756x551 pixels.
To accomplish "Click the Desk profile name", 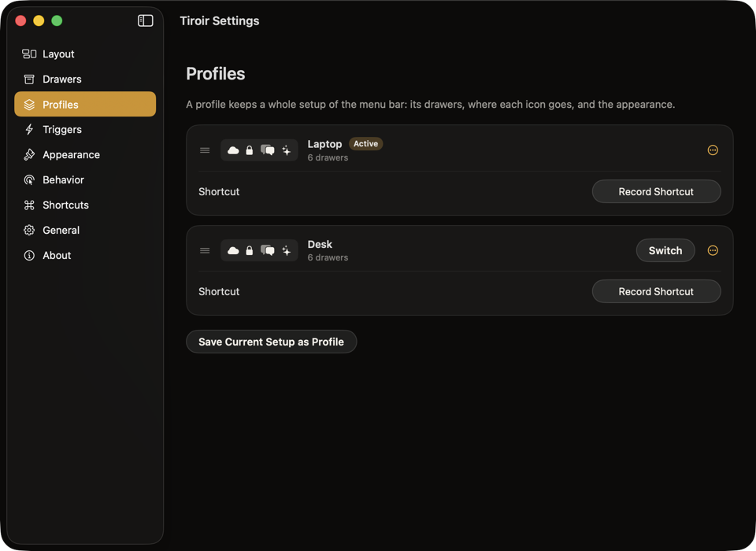I will (x=320, y=244).
